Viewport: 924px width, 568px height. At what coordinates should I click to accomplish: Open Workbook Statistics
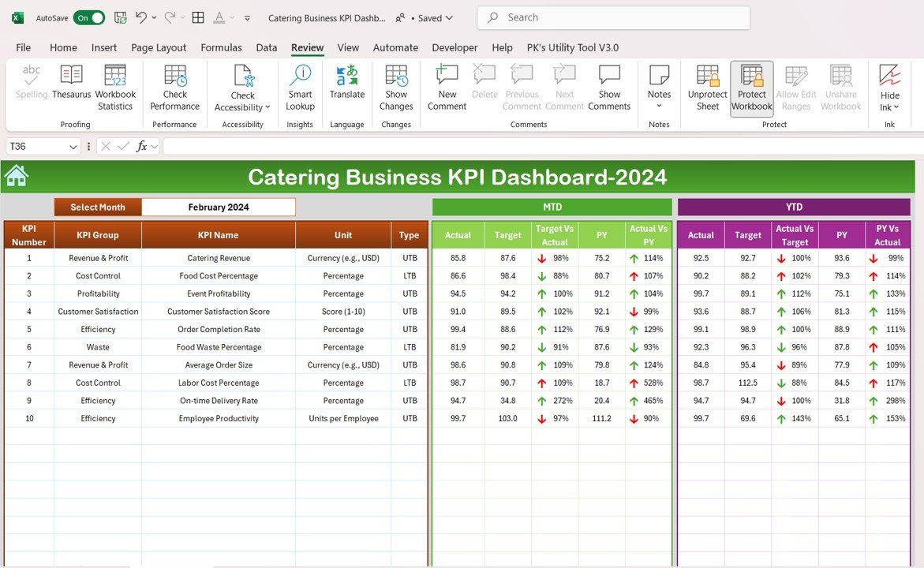(115, 87)
